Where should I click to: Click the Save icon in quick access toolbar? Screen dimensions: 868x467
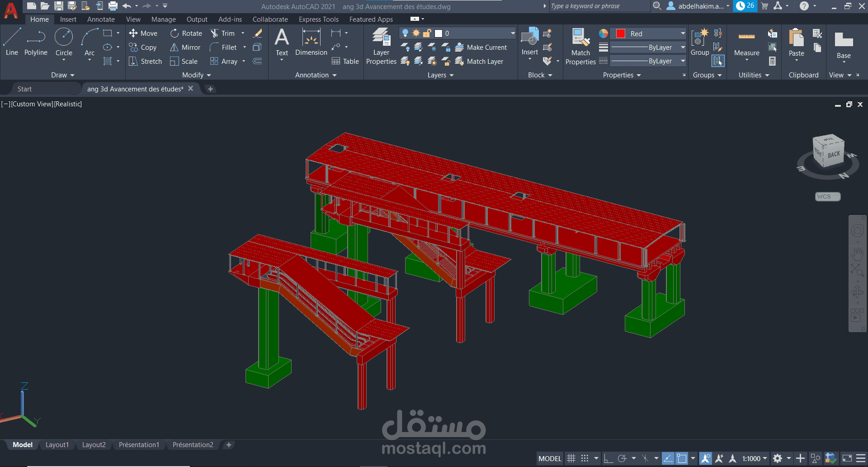(x=59, y=6)
